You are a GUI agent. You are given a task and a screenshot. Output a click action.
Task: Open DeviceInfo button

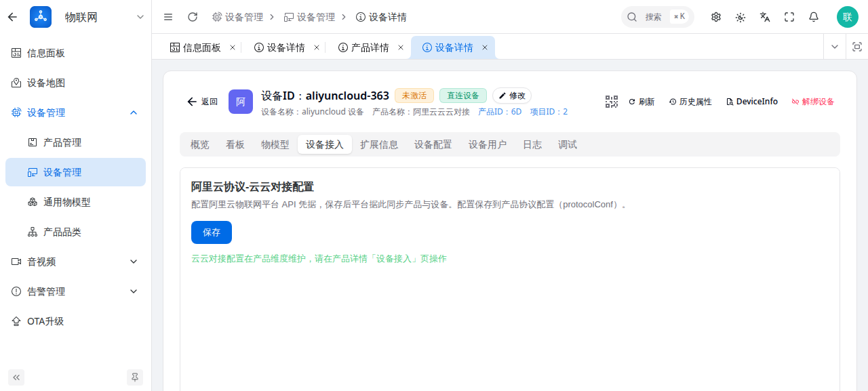pyautogui.click(x=752, y=102)
